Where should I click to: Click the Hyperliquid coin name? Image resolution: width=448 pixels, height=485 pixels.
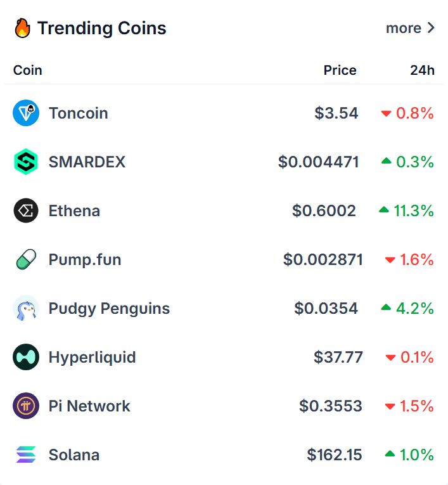[93, 358]
